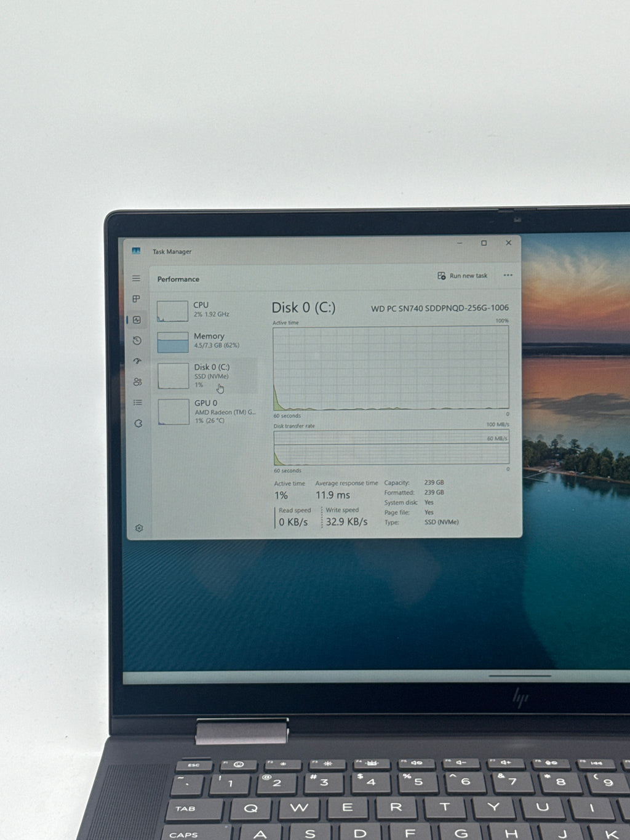Image resolution: width=630 pixels, height=840 pixels.
Task: Click Run new task button
Action: tap(463, 276)
